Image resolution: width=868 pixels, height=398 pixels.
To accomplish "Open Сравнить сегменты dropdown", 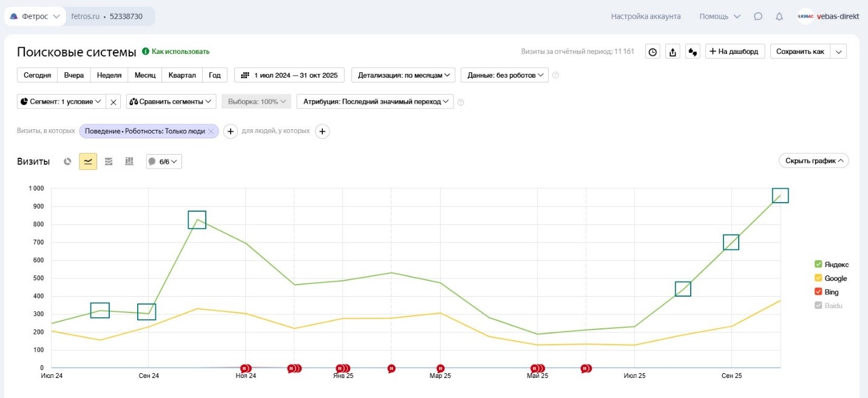I will [x=171, y=101].
